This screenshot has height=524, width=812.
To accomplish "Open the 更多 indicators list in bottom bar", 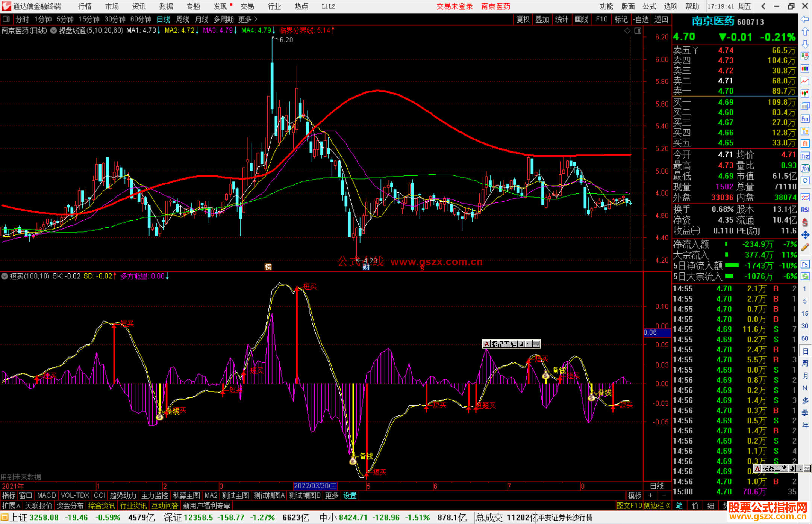I will coord(332,495).
